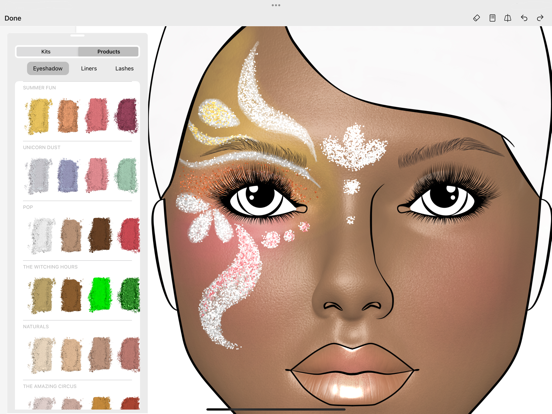Pick the mint green Unicorn Dust eyeshadow
Image resolution: width=552 pixels, height=414 pixels.
pyautogui.click(x=126, y=175)
